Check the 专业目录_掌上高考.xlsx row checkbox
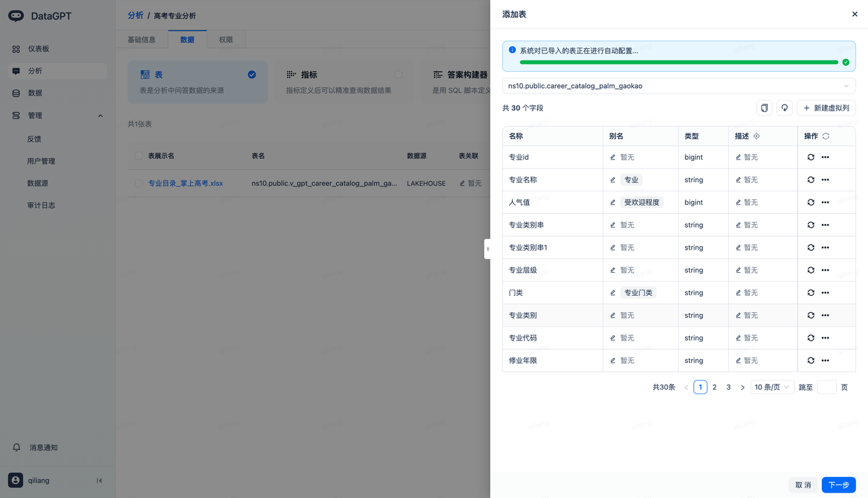This screenshot has width=868, height=498. [138, 183]
